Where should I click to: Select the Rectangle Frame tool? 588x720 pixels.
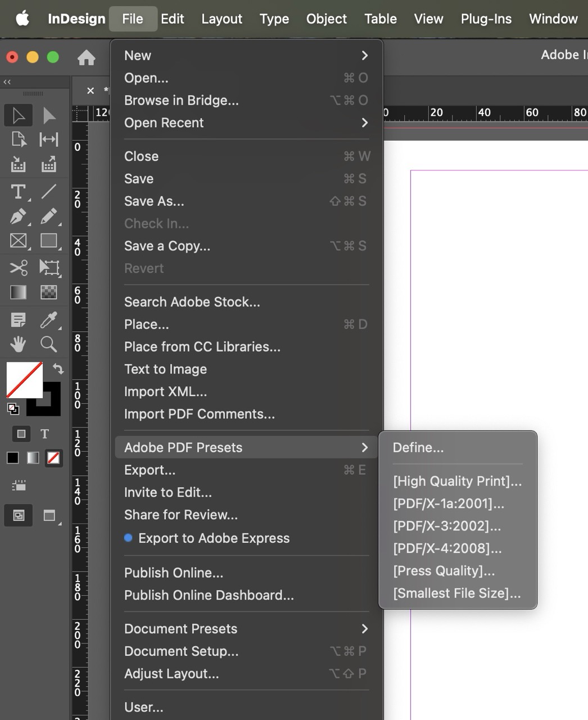18,241
